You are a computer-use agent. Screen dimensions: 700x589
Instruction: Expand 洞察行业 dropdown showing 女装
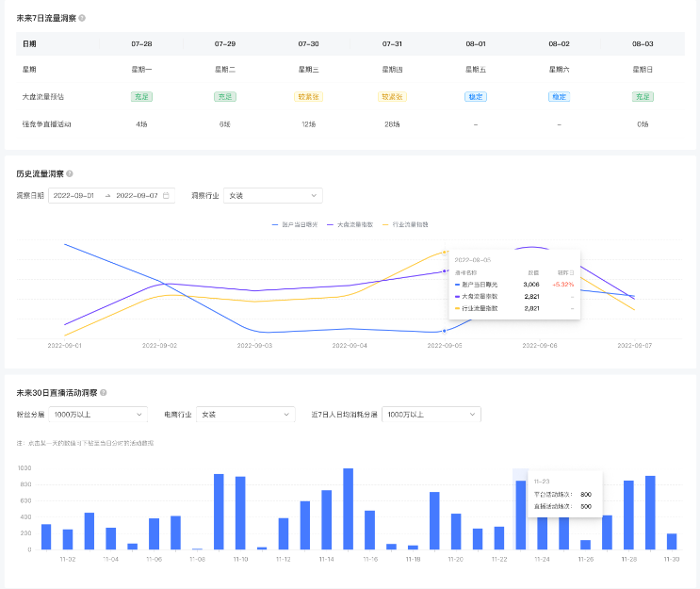tap(272, 196)
